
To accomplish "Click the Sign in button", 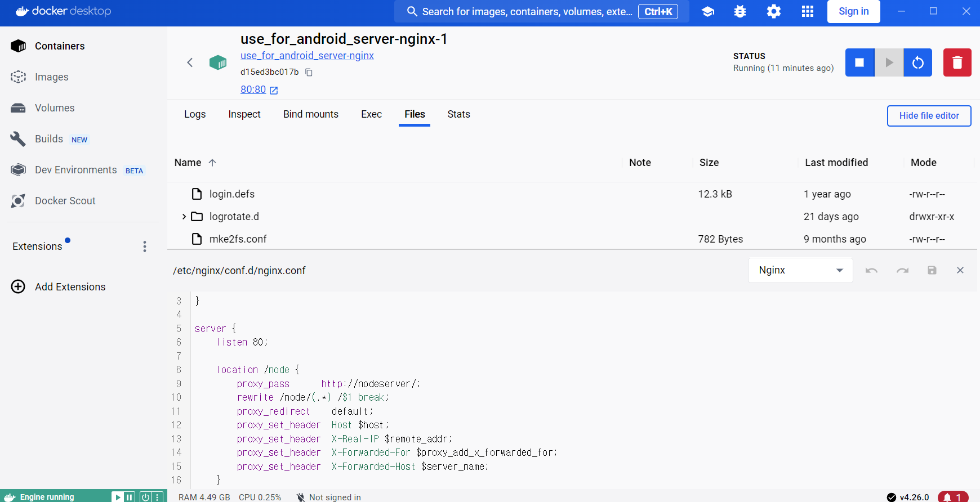I will click(854, 11).
